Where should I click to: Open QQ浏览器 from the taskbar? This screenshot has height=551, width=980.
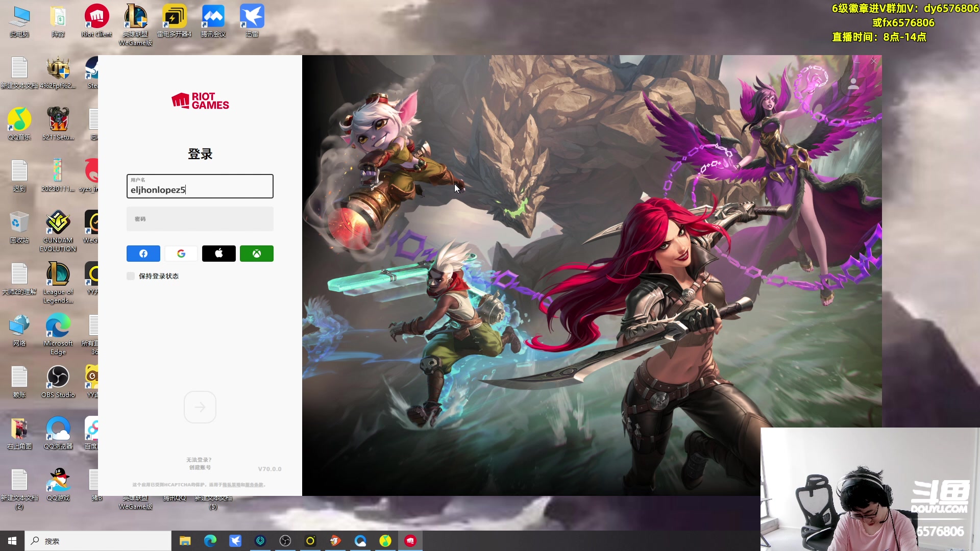[x=360, y=541]
